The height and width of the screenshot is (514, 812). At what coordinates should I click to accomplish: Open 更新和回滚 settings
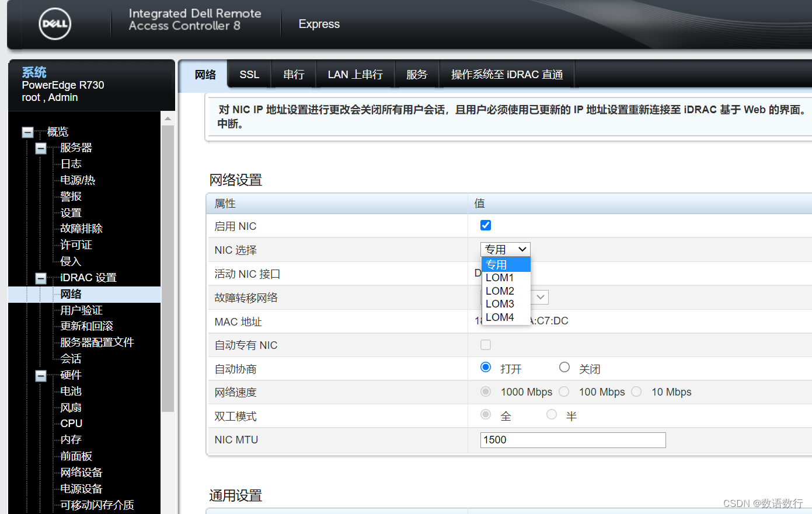[88, 326]
